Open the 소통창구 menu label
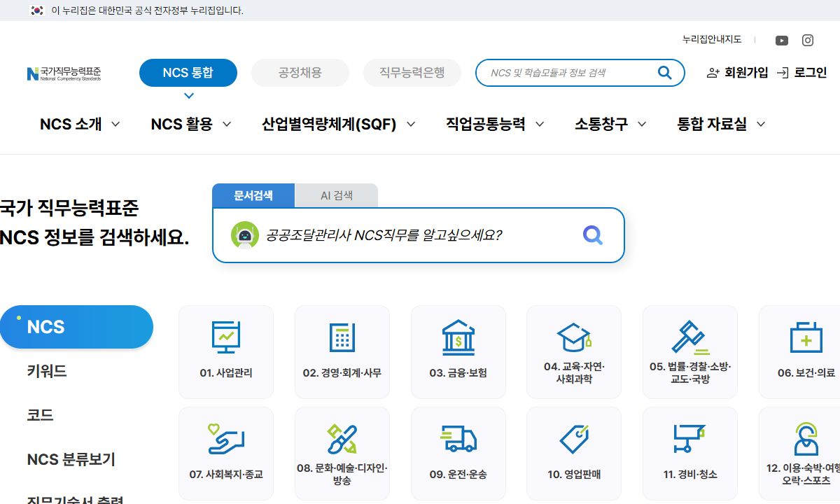The image size is (840, 504). click(x=601, y=125)
